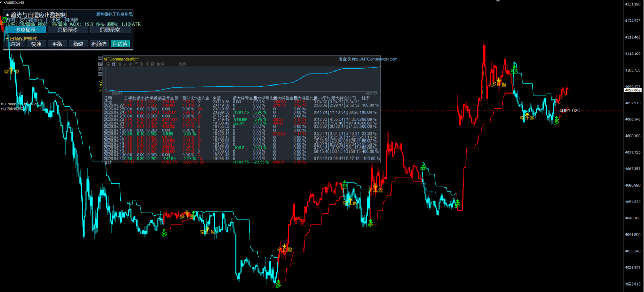Click the green 多 arrow at chart's lowest low
The height and width of the screenshot is (292, 644).
click(x=278, y=283)
